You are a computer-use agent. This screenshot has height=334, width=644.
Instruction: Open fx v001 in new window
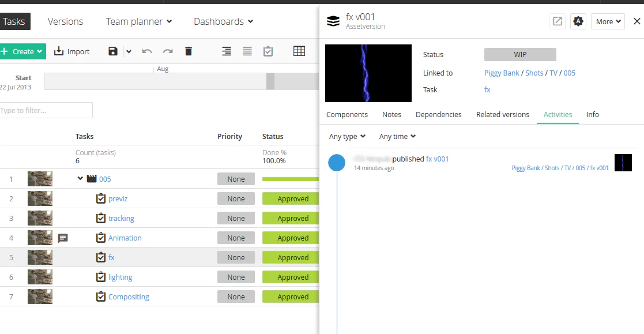click(x=558, y=21)
